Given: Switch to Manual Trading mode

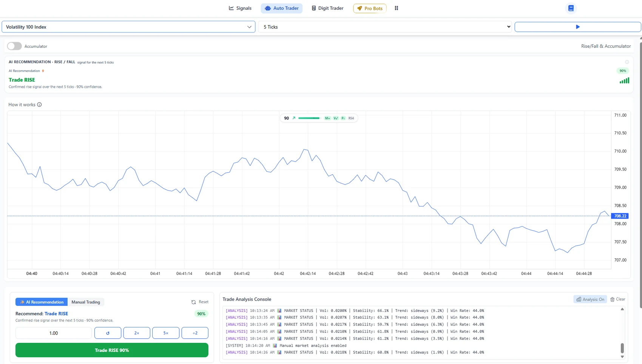Looking at the screenshot, I should coord(86,302).
